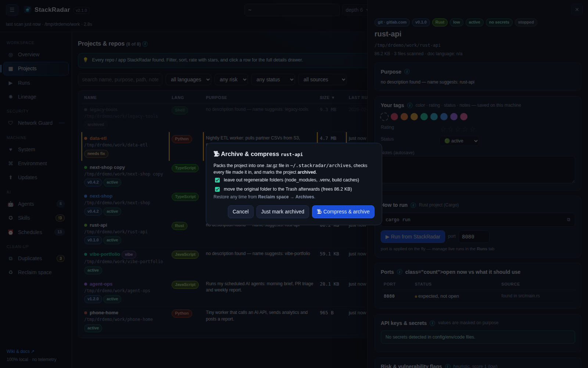
Task: Uncheck move original folder to Trash
Action: pyautogui.click(x=217, y=190)
